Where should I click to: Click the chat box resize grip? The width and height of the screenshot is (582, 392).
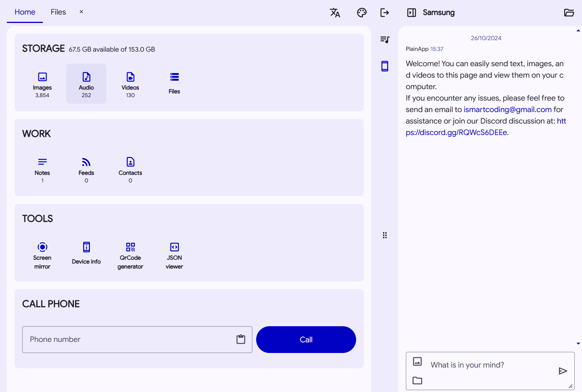(x=571, y=386)
